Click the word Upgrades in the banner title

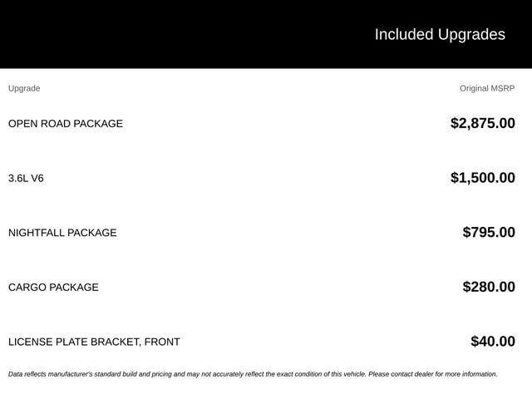[x=471, y=35]
